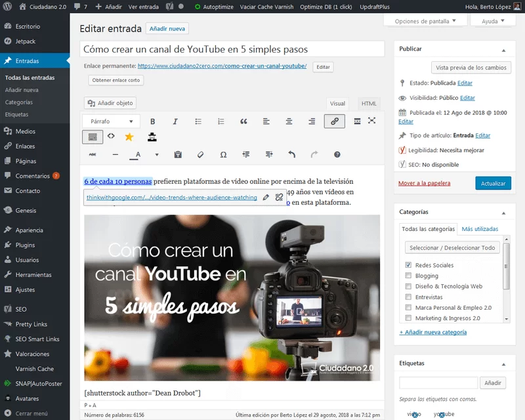The height and width of the screenshot is (420, 525).
Task: Apply italic formatting
Action: click(x=175, y=121)
